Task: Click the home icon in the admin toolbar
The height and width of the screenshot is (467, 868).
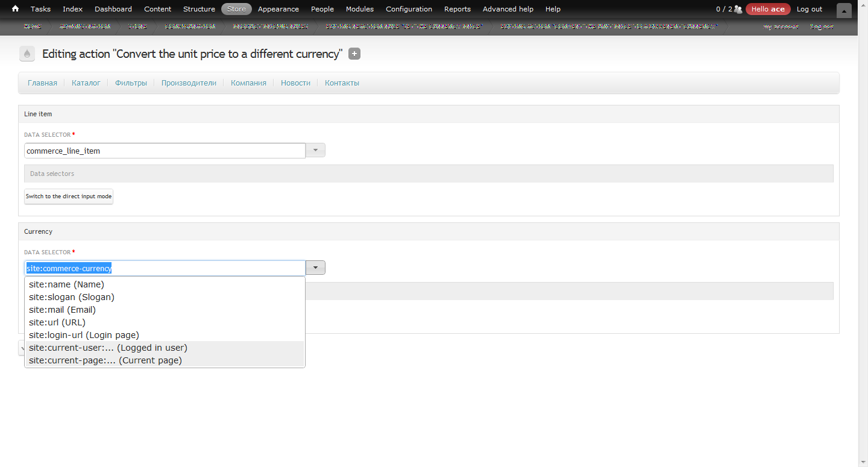Action: point(14,8)
